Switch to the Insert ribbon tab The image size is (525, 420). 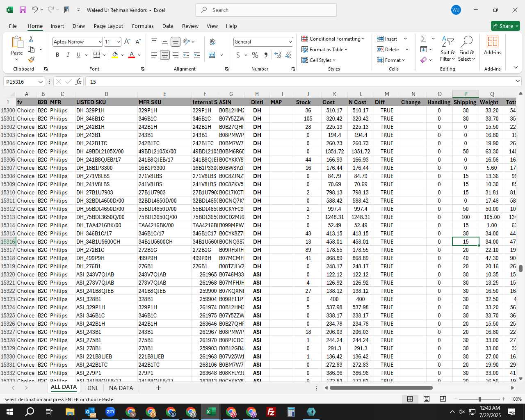click(57, 26)
